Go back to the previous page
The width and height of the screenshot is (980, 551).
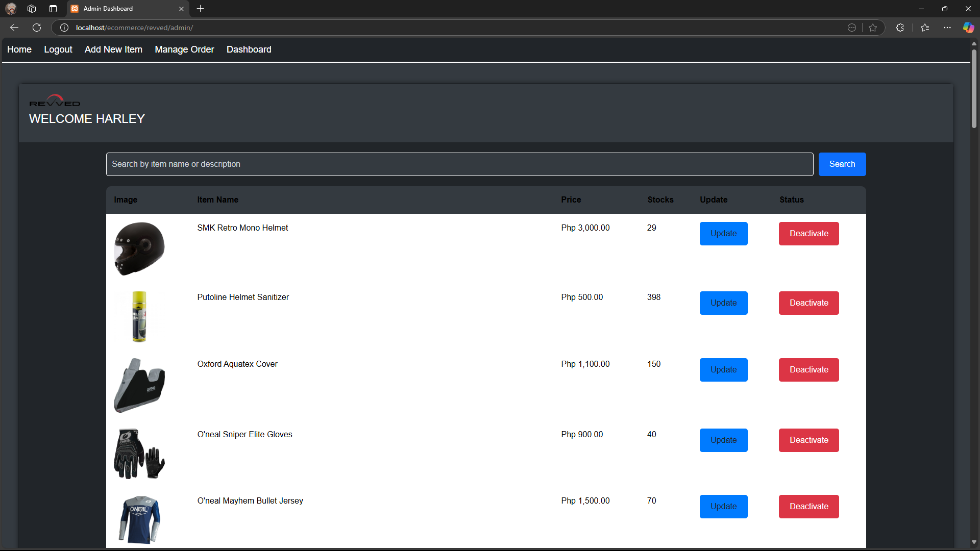[x=14, y=28]
